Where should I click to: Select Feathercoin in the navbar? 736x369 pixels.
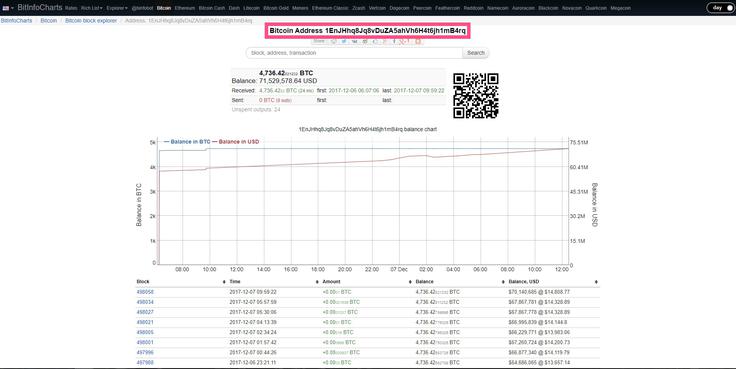(447, 8)
